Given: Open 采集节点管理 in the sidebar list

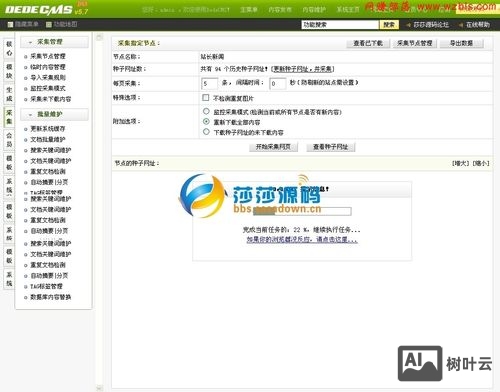Looking at the screenshot, I should point(48,57).
